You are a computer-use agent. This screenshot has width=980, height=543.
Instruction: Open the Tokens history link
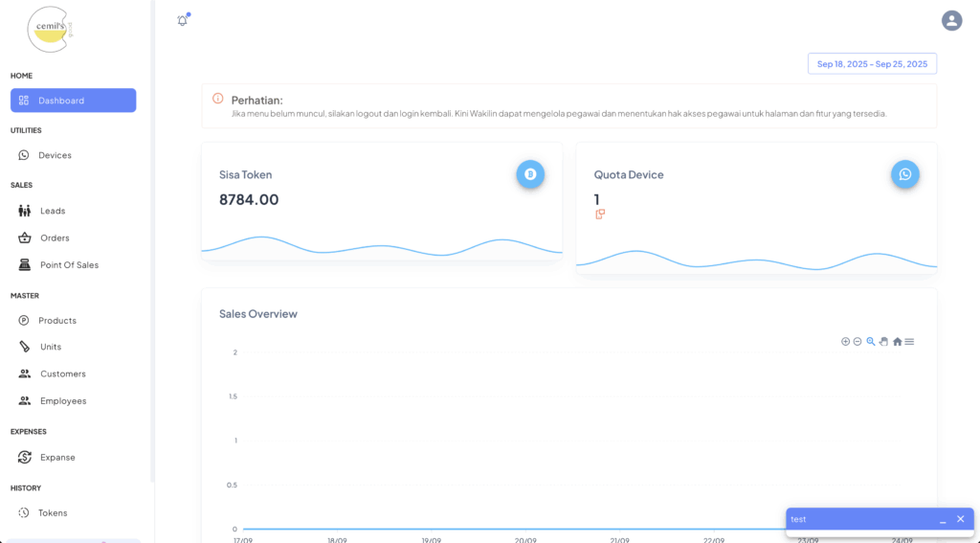[53, 513]
